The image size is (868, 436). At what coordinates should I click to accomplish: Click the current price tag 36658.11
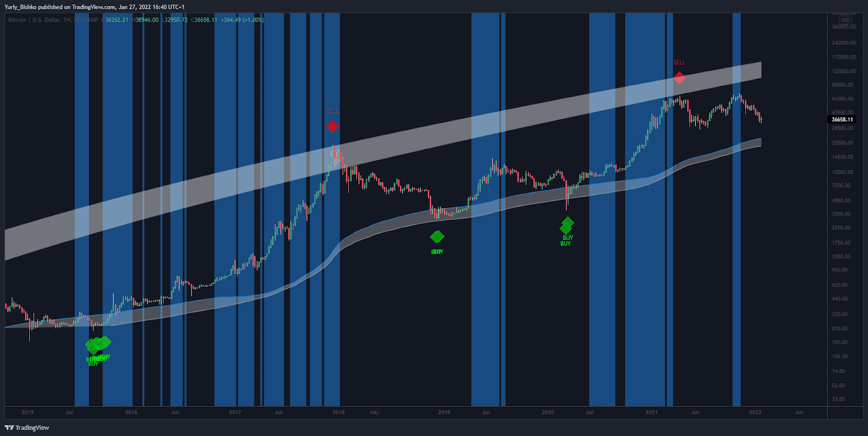843,119
